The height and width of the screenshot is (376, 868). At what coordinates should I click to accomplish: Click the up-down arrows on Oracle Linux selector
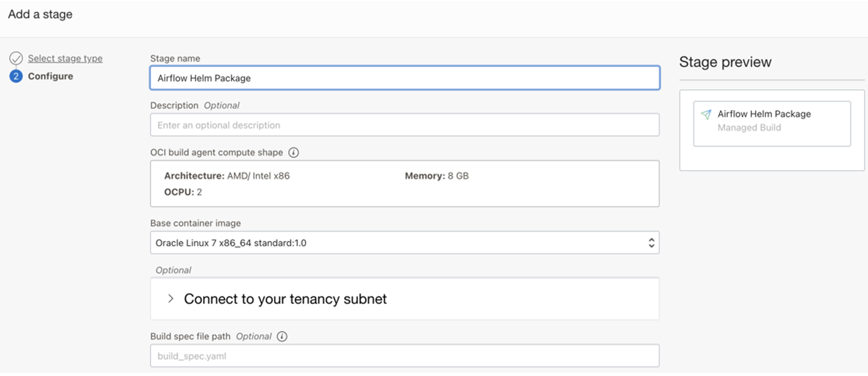[x=651, y=243]
